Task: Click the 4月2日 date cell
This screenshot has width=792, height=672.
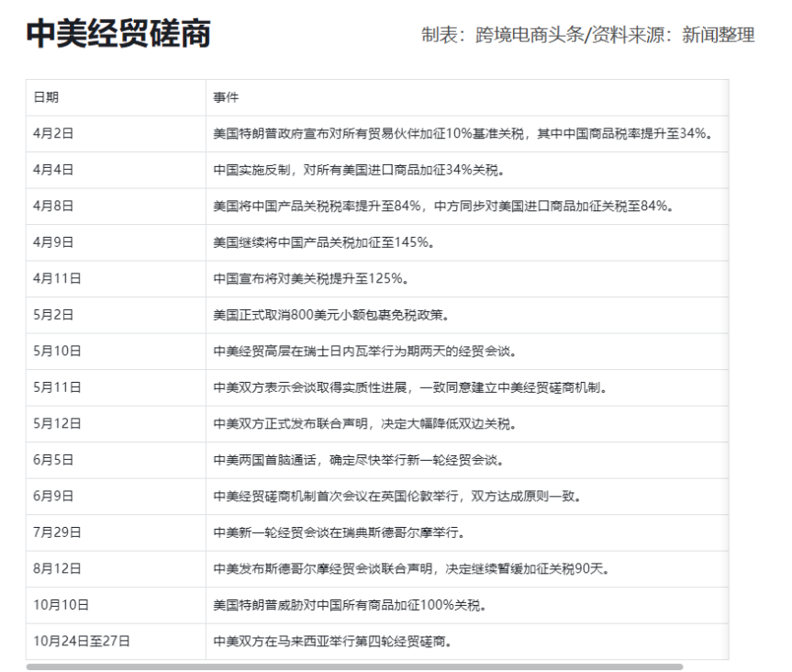Action: click(53, 133)
